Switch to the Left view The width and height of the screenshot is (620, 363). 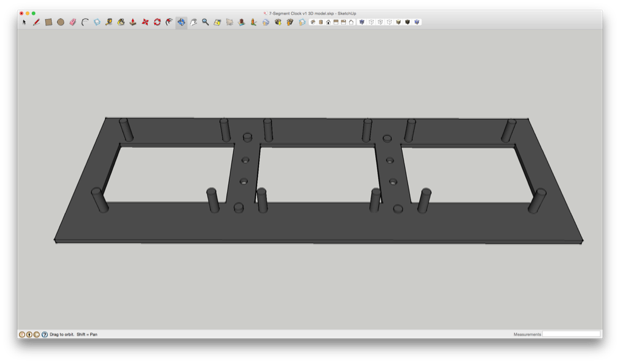351,22
